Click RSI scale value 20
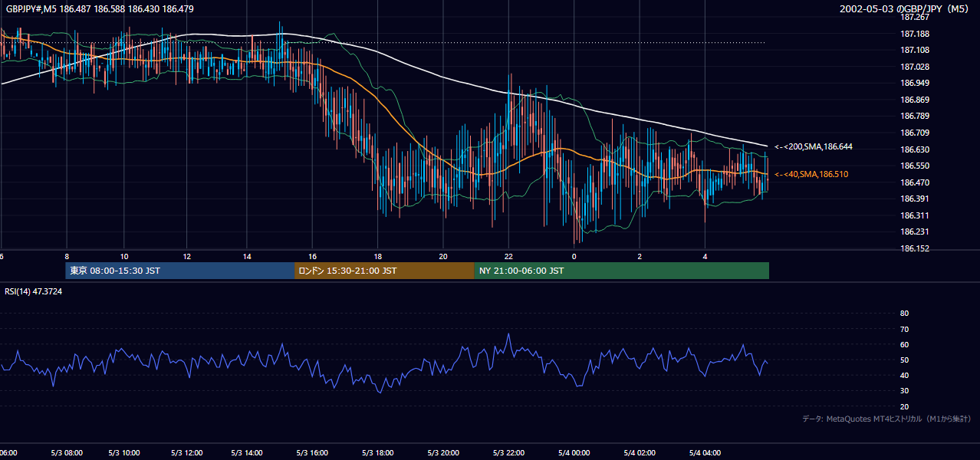This screenshot has width=980, height=460. tap(904, 406)
